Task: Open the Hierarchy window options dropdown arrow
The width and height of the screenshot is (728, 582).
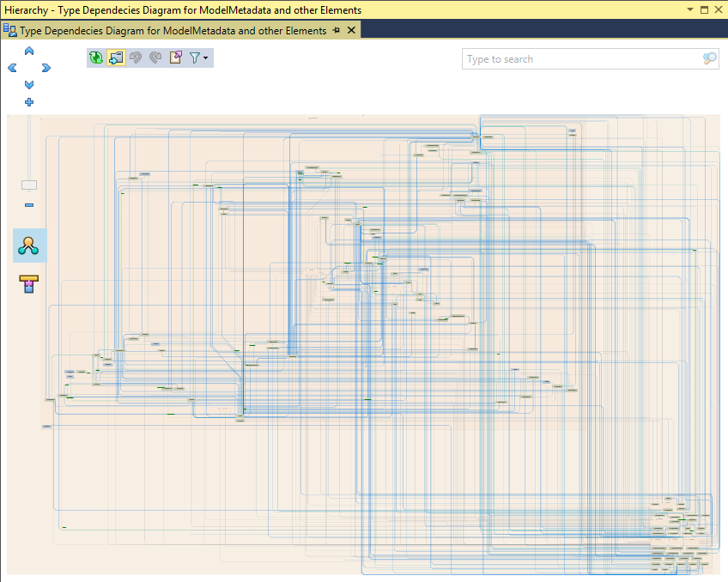Action: point(690,9)
